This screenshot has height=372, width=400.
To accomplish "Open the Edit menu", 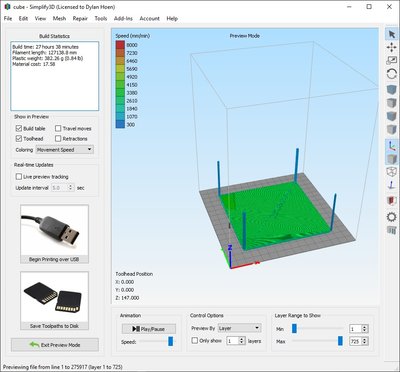I will click(x=23, y=18).
